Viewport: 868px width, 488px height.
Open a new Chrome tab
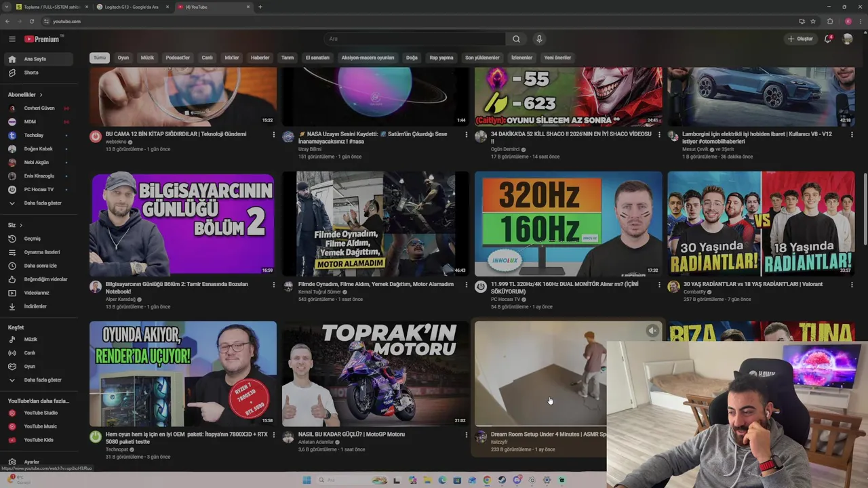(x=260, y=7)
